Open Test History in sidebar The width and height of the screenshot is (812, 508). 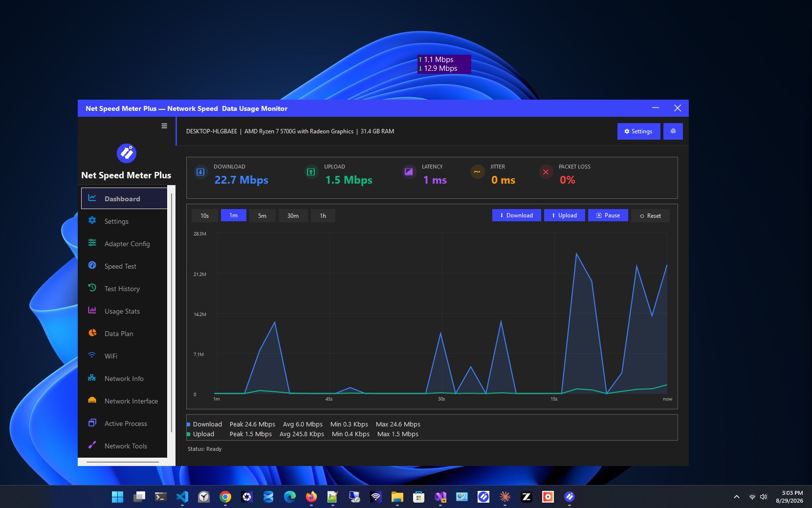point(124,289)
